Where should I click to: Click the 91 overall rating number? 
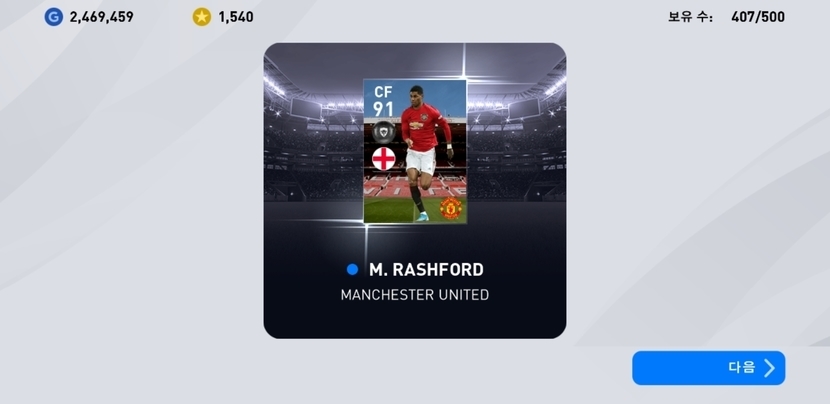pos(383,109)
